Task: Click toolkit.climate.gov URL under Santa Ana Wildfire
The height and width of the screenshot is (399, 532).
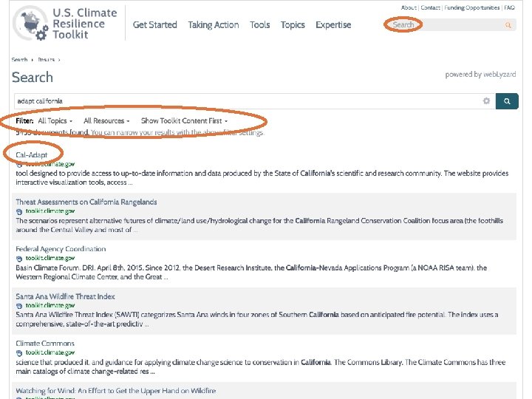Action: point(50,305)
